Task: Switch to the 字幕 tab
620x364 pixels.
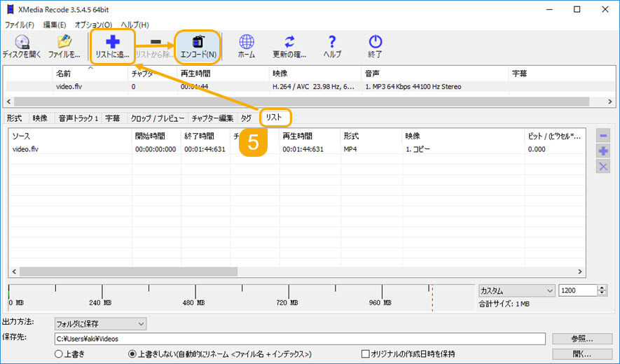Action: [113, 118]
